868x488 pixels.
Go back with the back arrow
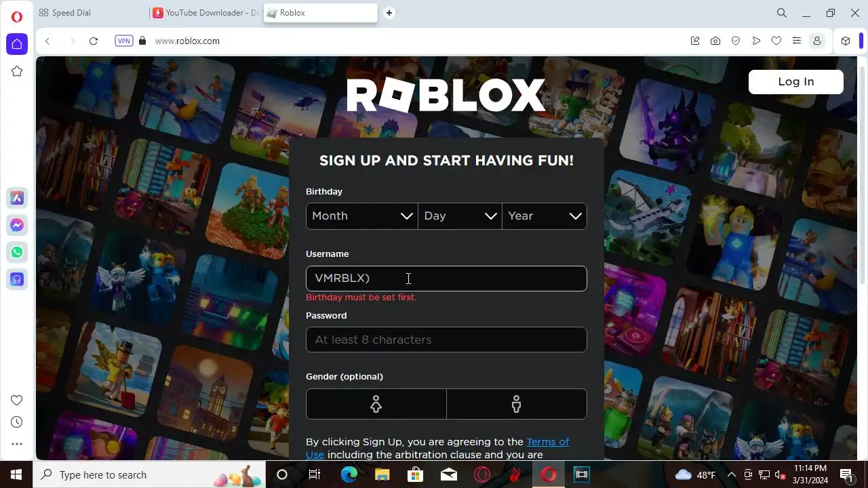click(x=47, y=41)
